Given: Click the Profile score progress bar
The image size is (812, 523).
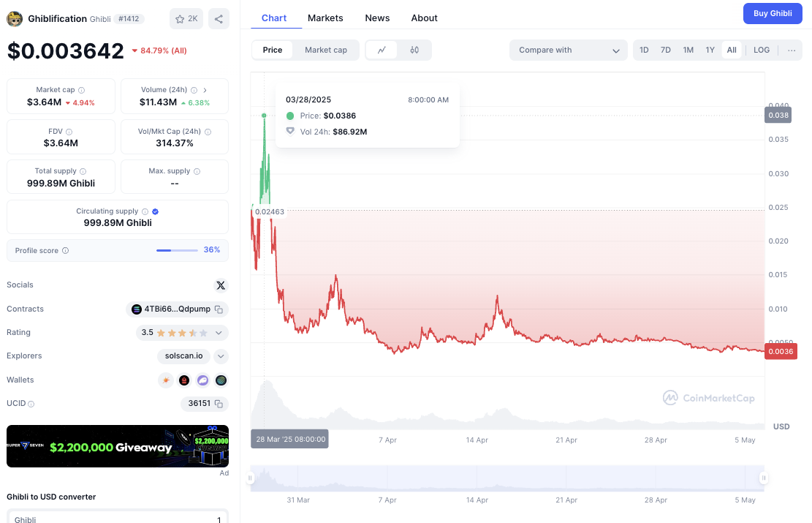Looking at the screenshot, I should (x=177, y=250).
